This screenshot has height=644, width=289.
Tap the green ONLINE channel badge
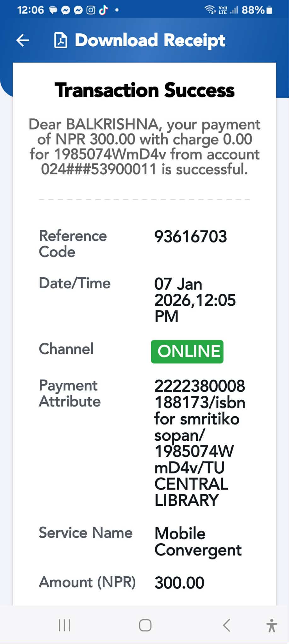[x=187, y=352]
